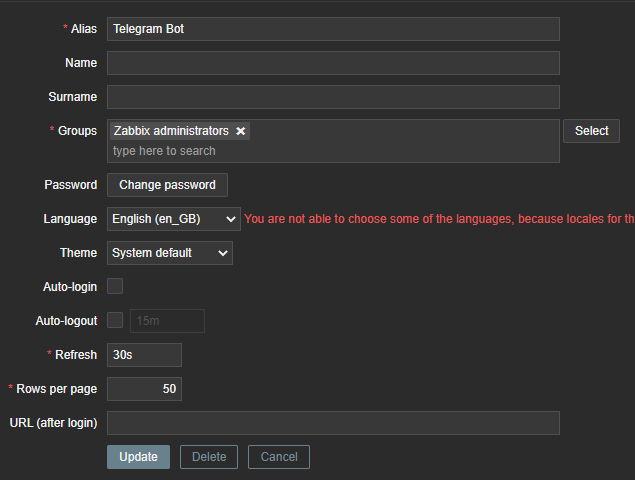This screenshot has height=480, width=635.
Task: Click the Update button
Action: pos(138,457)
